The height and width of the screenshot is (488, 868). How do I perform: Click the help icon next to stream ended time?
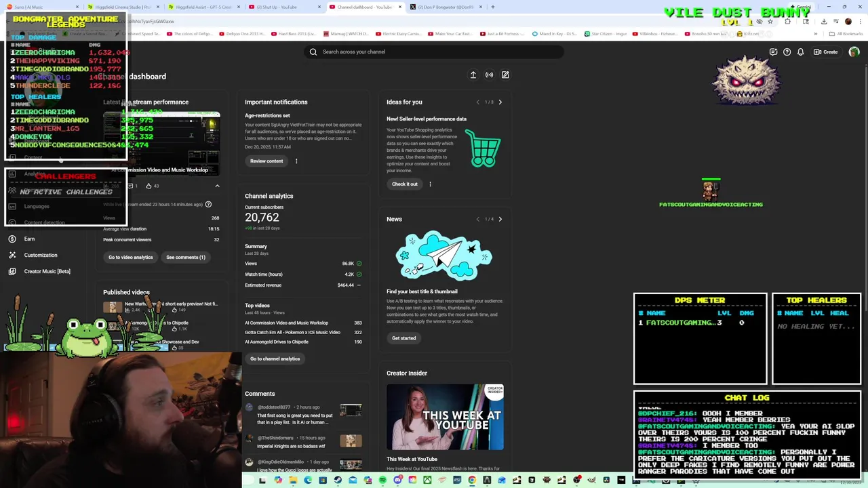208,204
